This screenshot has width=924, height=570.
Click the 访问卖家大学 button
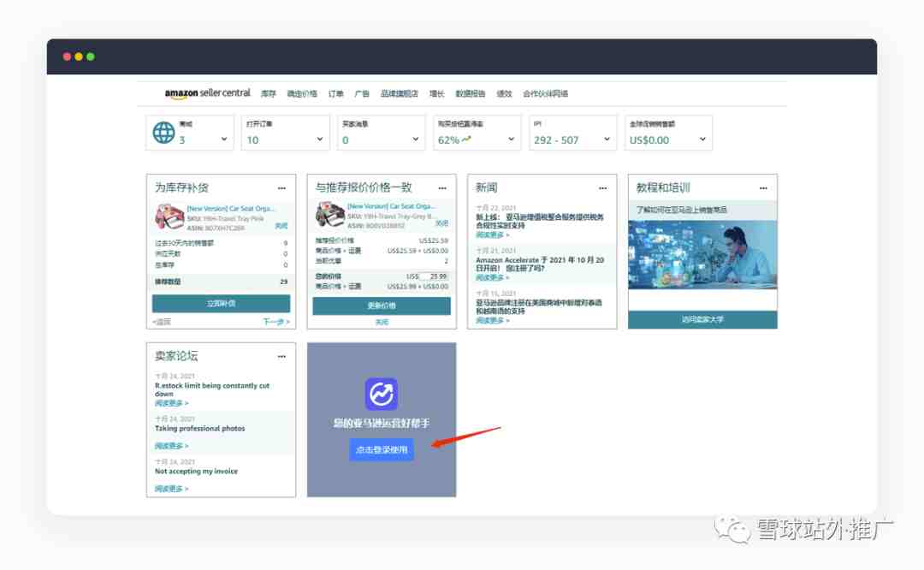point(702,319)
